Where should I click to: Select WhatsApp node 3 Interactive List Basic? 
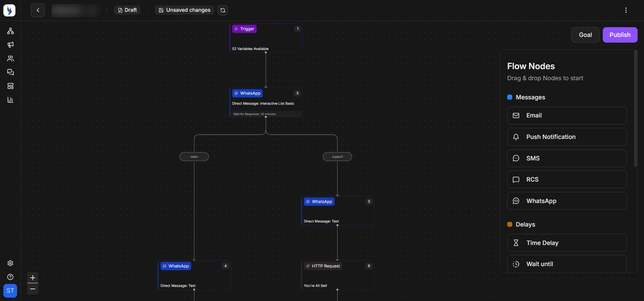pos(266,102)
